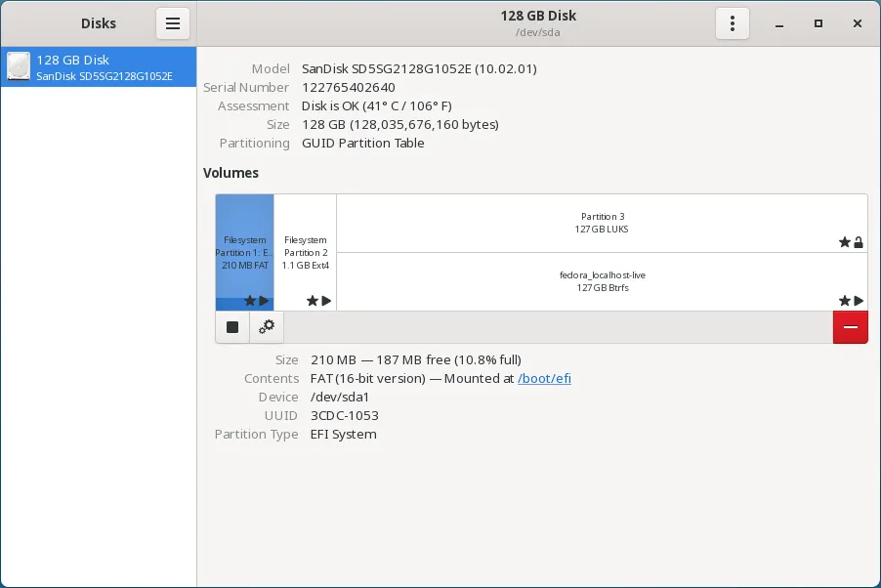Screen dimensions: 881x588
Task: Follow the /boot/efi mount point link
Action: tap(544, 378)
